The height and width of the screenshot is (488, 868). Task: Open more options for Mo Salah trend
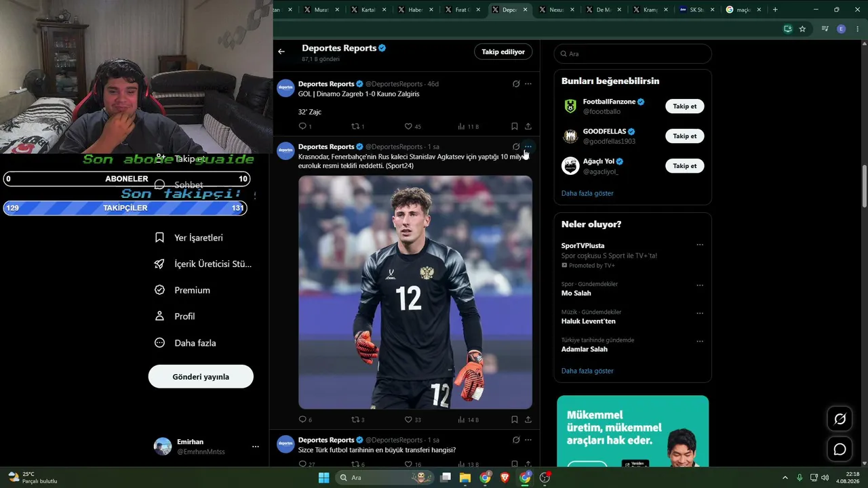pos(700,285)
